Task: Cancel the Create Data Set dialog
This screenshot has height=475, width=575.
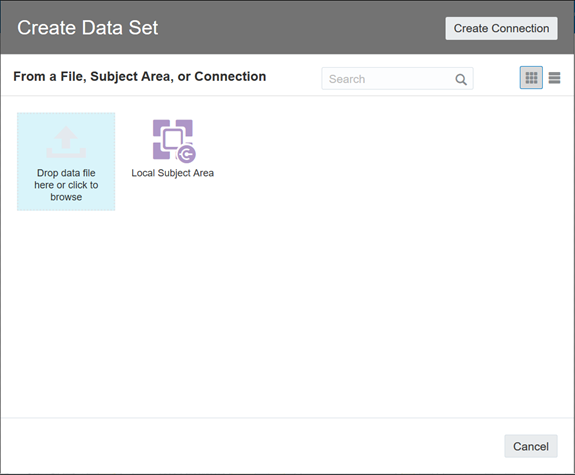Action: tap(531, 446)
